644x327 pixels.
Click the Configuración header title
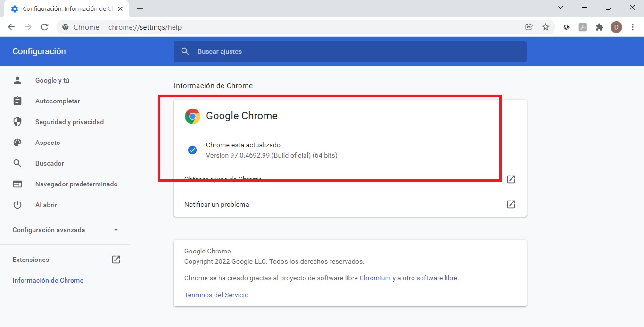[39, 51]
